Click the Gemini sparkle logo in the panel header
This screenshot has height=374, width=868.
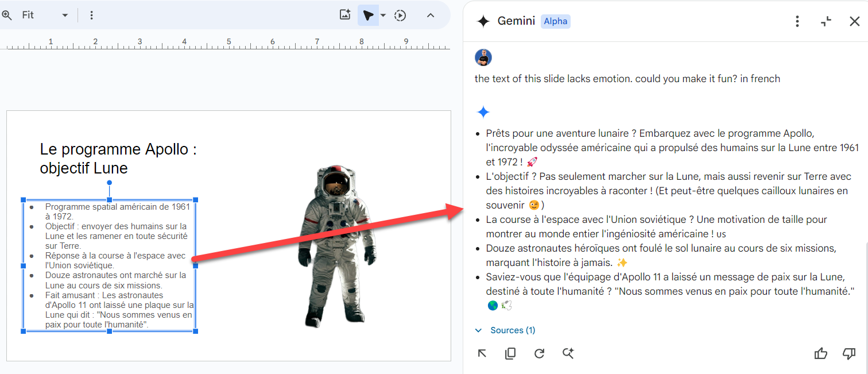tap(483, 21)
